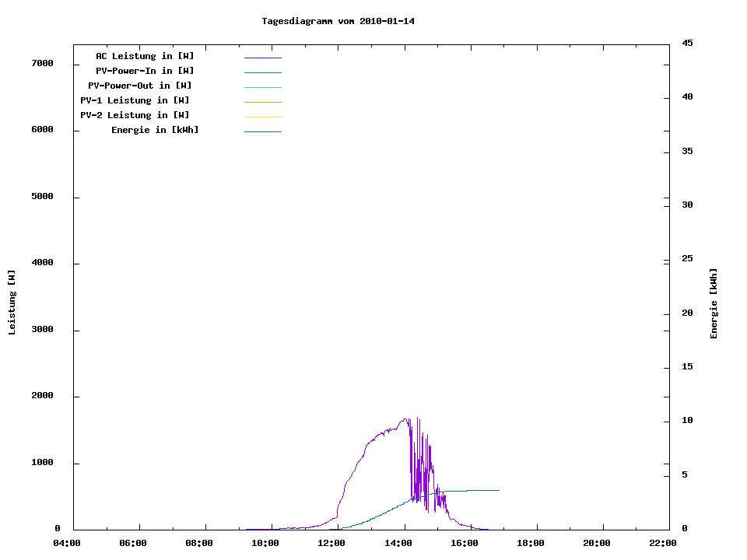Select the AC Leistung in [W] legend label

coord(145,56)
